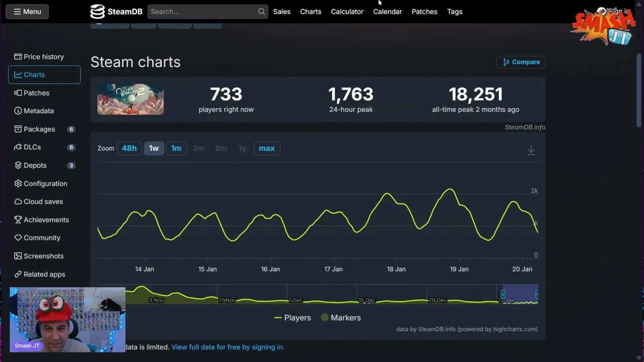Set chart zoom to 1m

[x=176, y=148]
